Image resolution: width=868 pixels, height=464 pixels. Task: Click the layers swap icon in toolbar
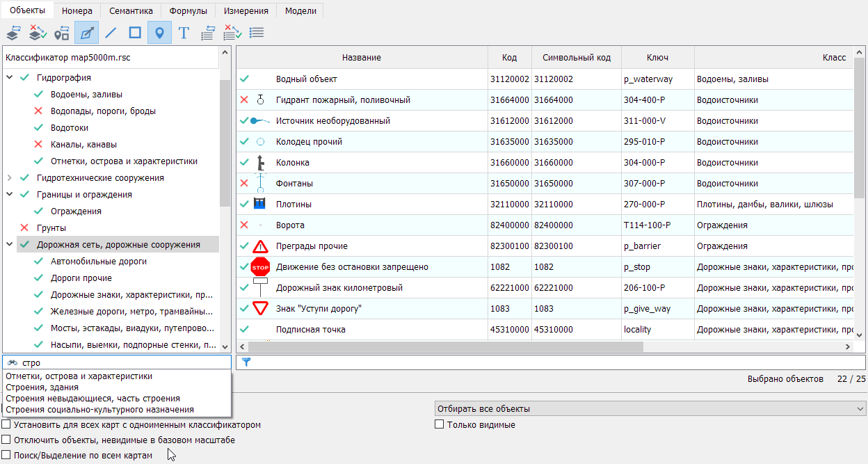click(x=13, y=33)
